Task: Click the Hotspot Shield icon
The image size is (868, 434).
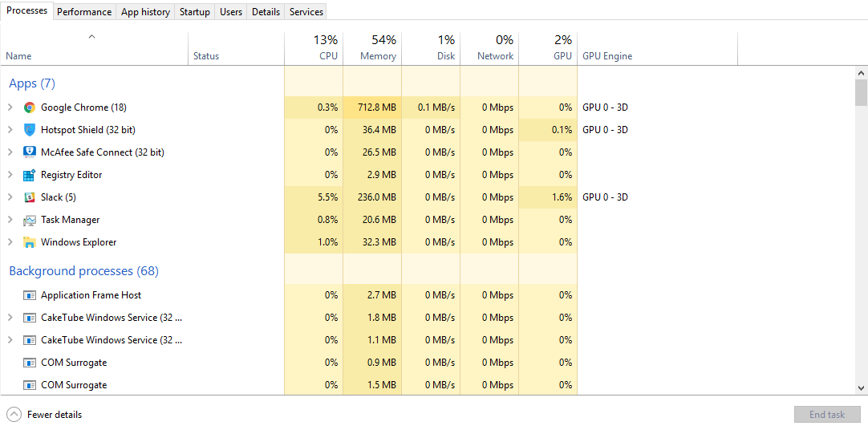Action: pyautogui.click(x=30, y=130)
